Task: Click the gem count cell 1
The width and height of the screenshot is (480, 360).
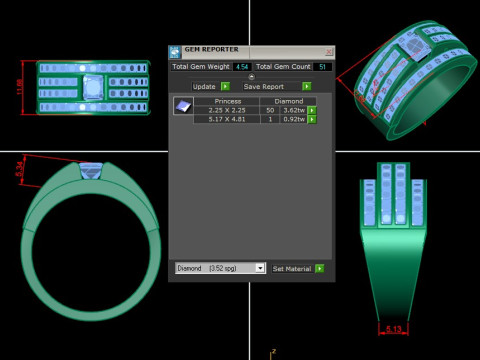Action: click(x=270, y=119)
